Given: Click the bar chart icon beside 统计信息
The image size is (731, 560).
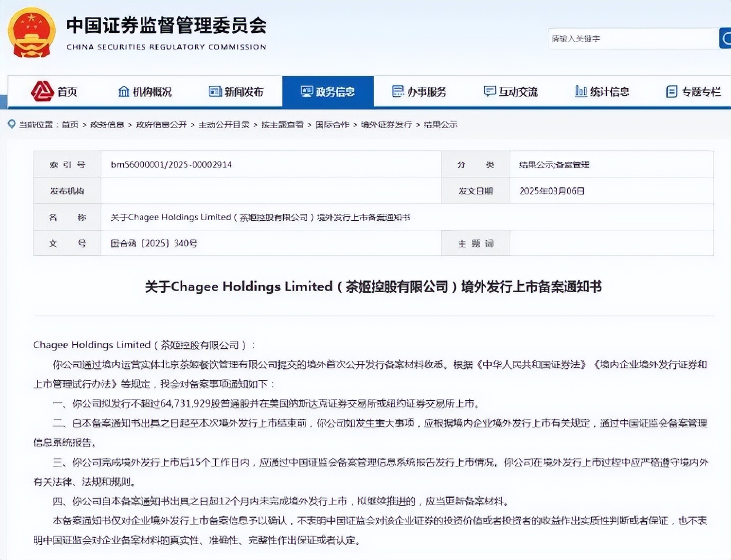Looking at the screenshot, I should tap(581, 92).
